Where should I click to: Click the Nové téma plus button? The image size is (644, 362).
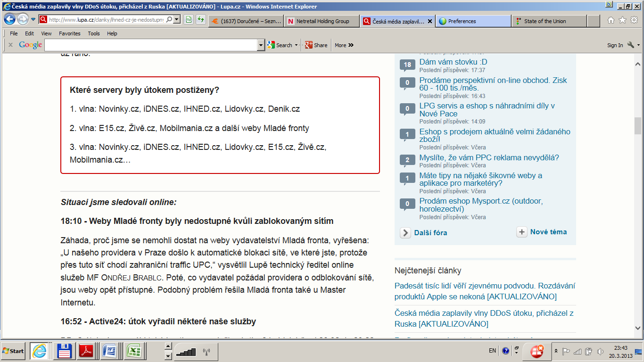tap(522, 232)
